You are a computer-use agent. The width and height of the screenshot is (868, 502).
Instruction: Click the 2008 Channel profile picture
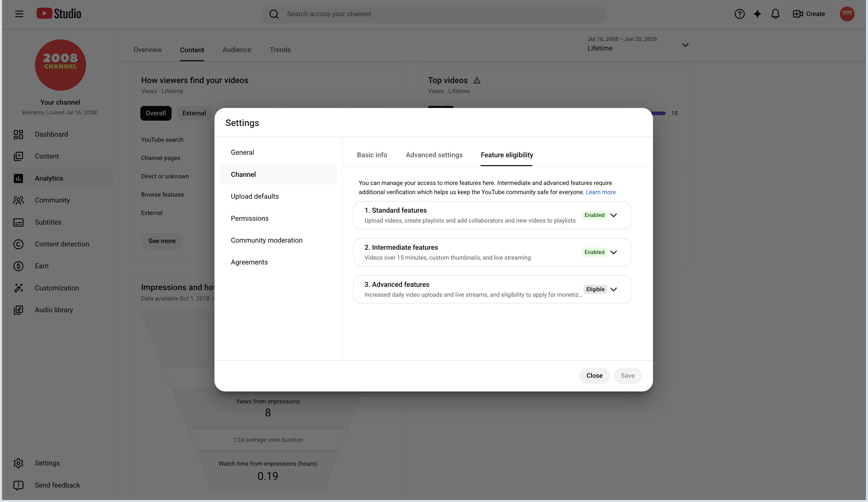coord(60,65)
